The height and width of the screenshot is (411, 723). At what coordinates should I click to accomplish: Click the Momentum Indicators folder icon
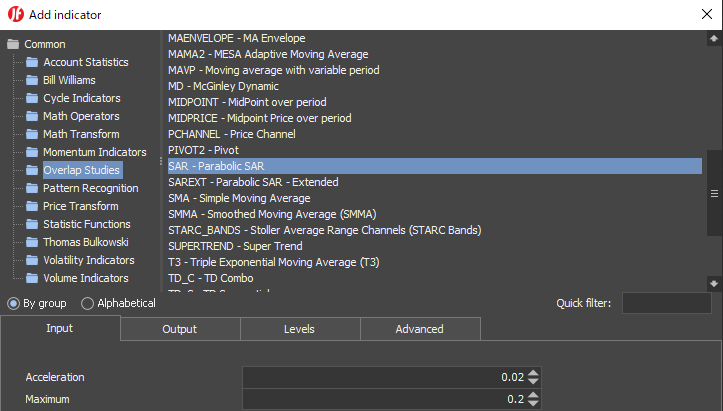[32, 152]
